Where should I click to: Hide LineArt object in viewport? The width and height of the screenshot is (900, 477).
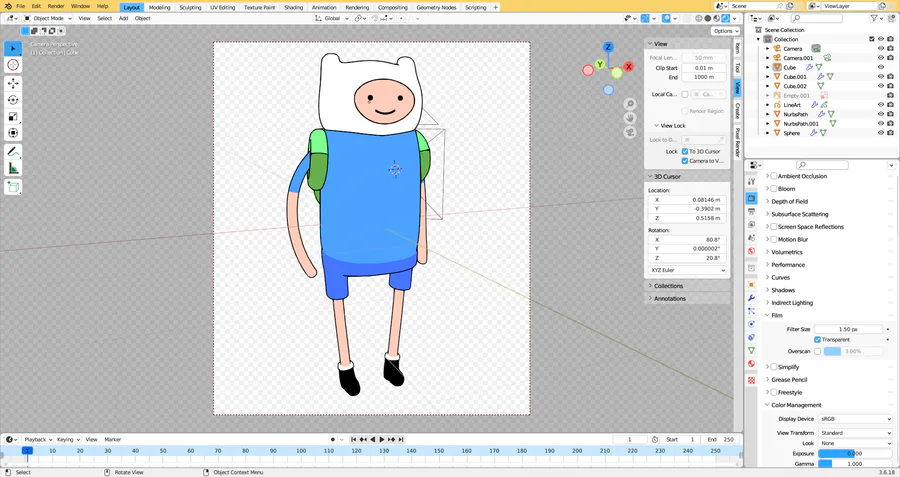coord(880,105)
